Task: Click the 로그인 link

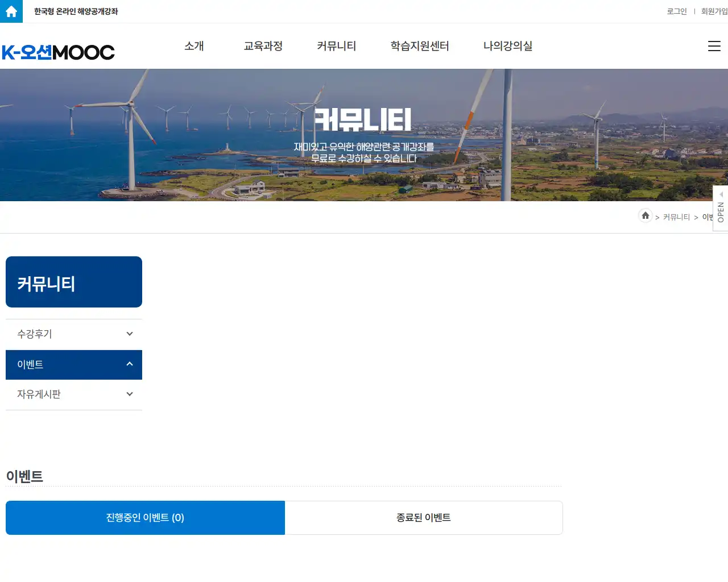Action: (676, 11)
